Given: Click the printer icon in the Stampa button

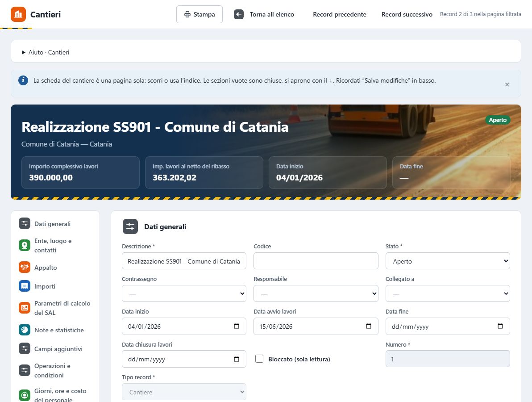Looking at the screenshot, I should [187, 14].
